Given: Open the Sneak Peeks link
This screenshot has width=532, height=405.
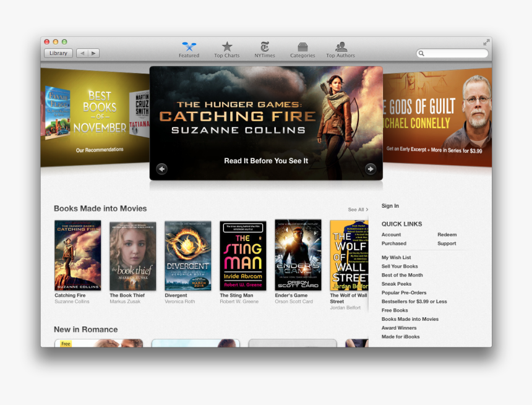Looking at the screenshot, I should (x=397, y=284).
